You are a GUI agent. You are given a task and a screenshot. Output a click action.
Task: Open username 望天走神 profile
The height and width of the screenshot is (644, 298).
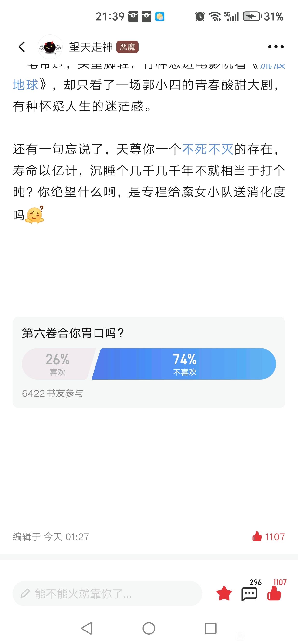(x=91, y=47)
